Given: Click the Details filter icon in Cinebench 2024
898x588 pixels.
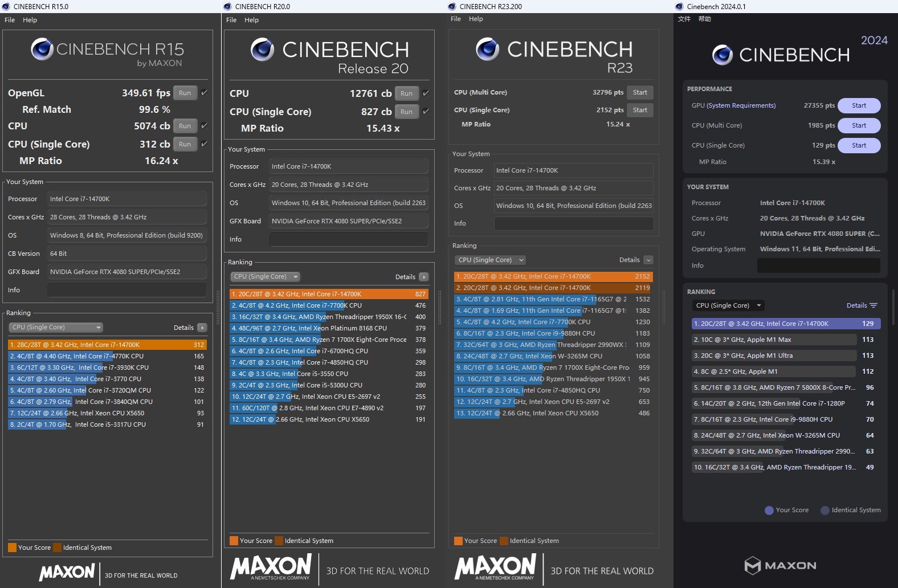Looking at the screenshot, I should click(873, 305).
